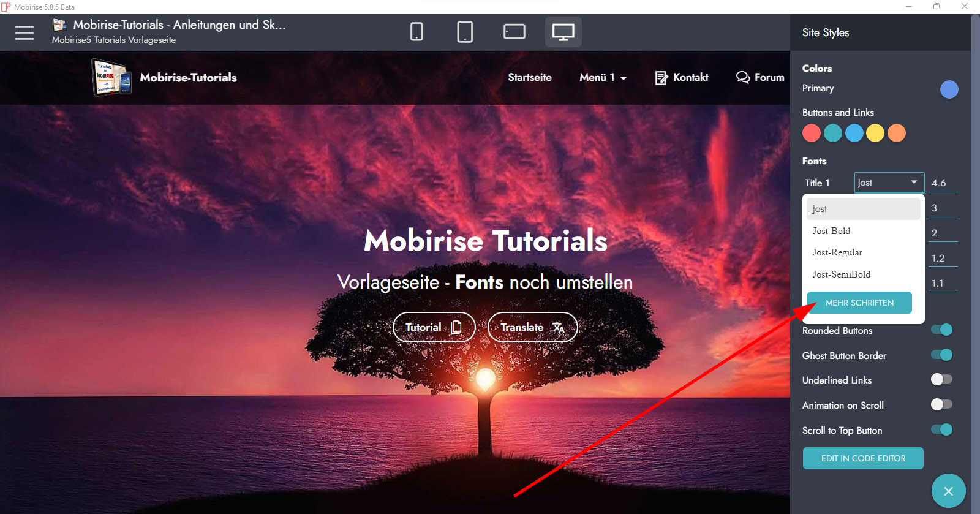Enable the Underlined Links switch
Image resolution: width=980 pixels, height=514 pixels.
click(941, 380)
